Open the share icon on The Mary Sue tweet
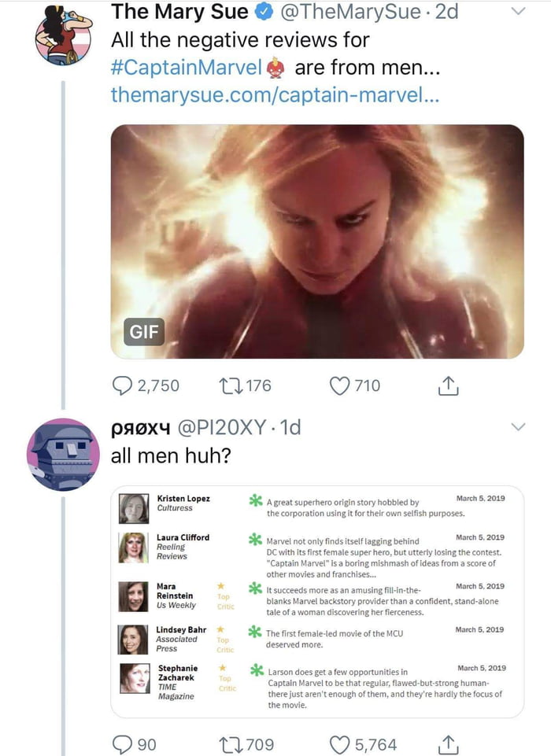Screen dimensions: 551x756 tap(449, 385)
